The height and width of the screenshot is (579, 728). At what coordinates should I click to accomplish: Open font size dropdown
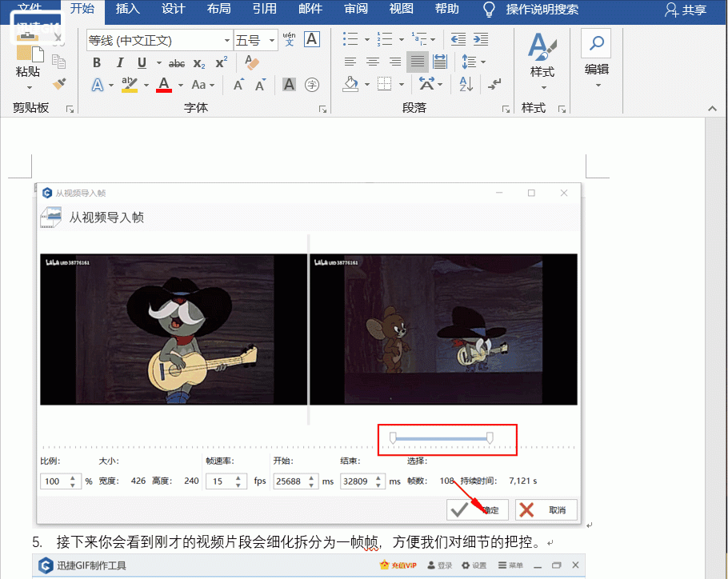pos(272,40)
